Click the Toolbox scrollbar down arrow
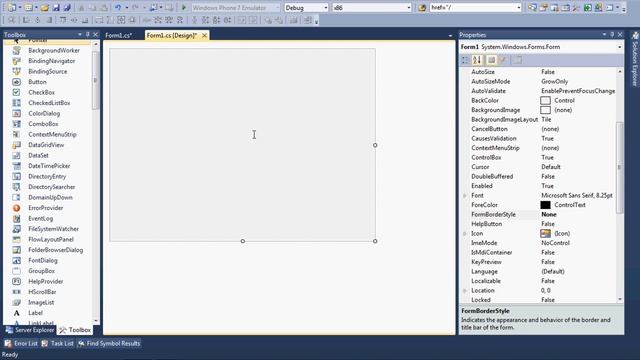The width and height of the screenshot is (640, 360). pyautogui.click(x=96, y=321)
